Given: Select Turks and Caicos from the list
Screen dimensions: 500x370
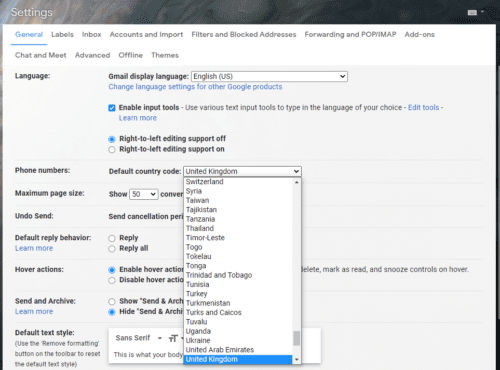Looking at the screenshot, I should click(x=238, y=312).
